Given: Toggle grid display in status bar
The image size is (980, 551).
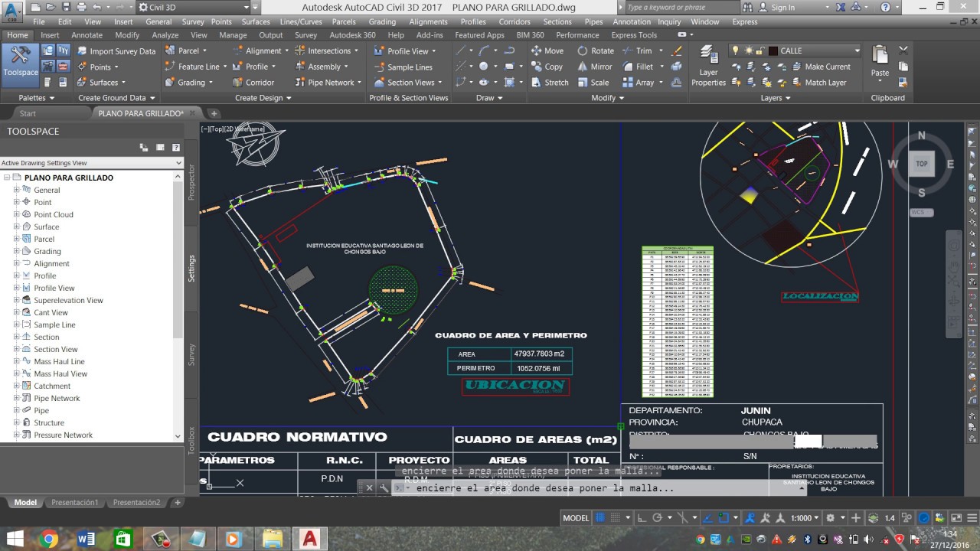Looking at the screenshot, I should (601, 517).
